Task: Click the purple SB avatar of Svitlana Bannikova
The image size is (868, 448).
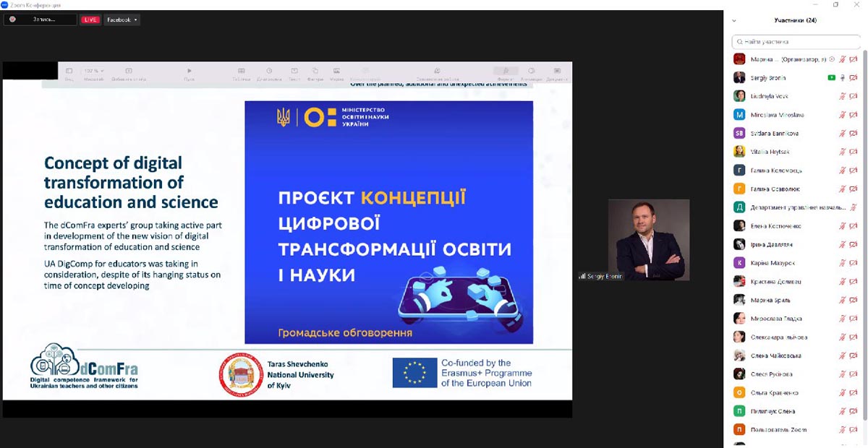Action: pos(739,133)
